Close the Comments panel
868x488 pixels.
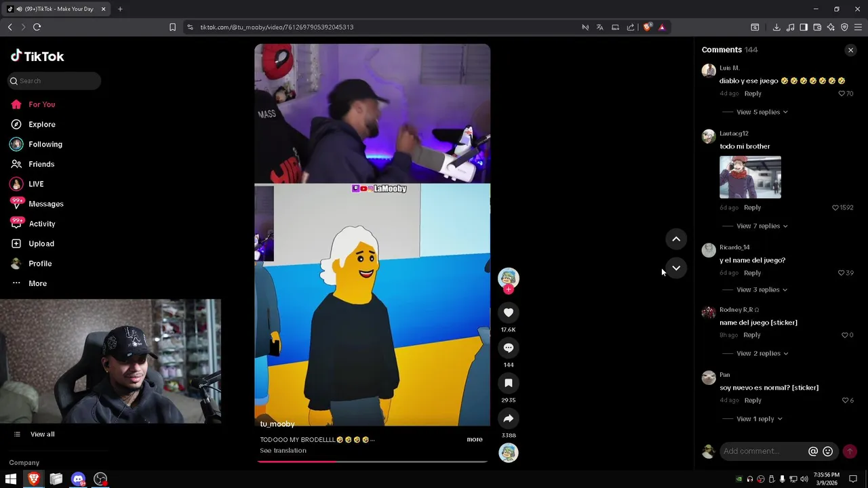850,50
